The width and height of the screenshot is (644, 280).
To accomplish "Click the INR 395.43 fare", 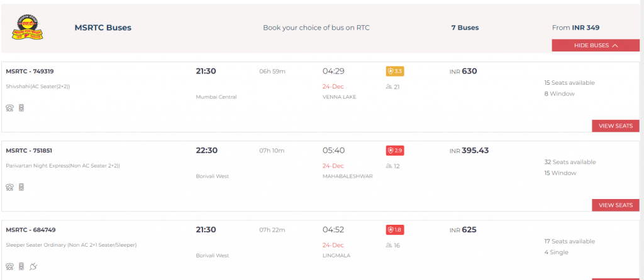I will point(469,151).
